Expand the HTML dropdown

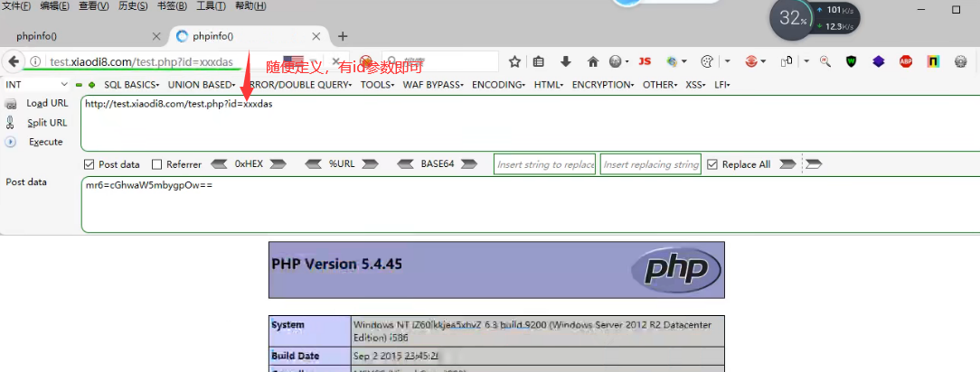[549, 84]
